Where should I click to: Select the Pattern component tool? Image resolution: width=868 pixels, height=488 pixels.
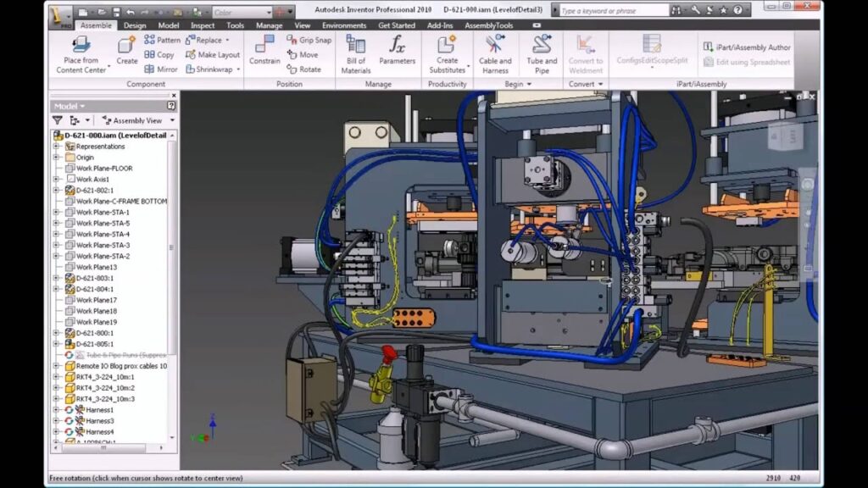click(x=162, y=40)
